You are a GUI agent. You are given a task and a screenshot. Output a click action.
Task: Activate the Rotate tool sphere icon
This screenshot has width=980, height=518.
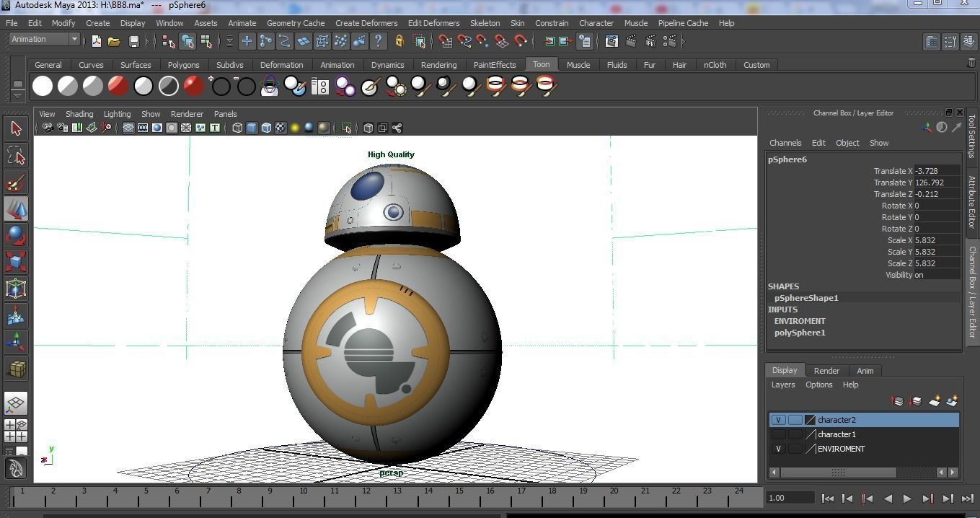tap(16, 236)
